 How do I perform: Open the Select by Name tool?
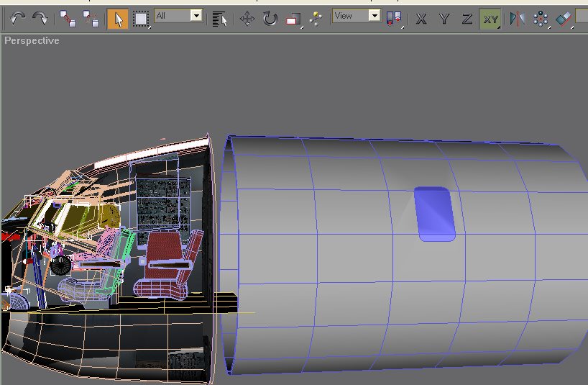[x=221, y=19]
